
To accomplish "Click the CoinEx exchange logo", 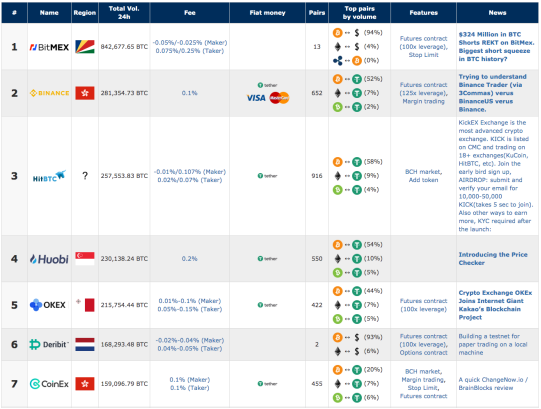I will [49, 384].
